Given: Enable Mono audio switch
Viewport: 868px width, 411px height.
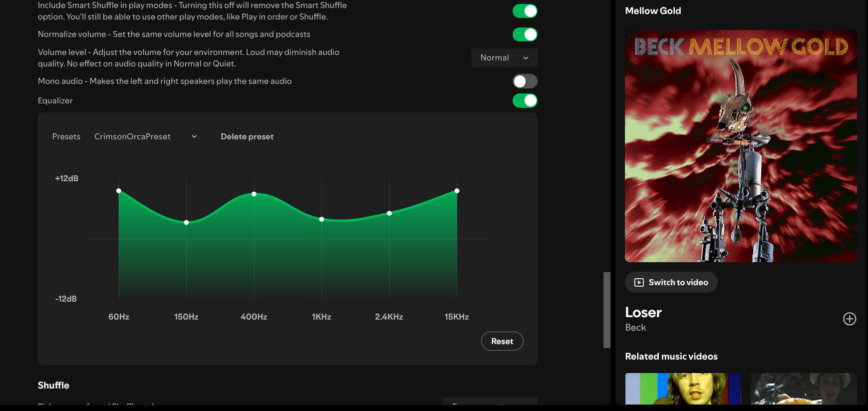Looking at the screenshot, I should [525, 81].
